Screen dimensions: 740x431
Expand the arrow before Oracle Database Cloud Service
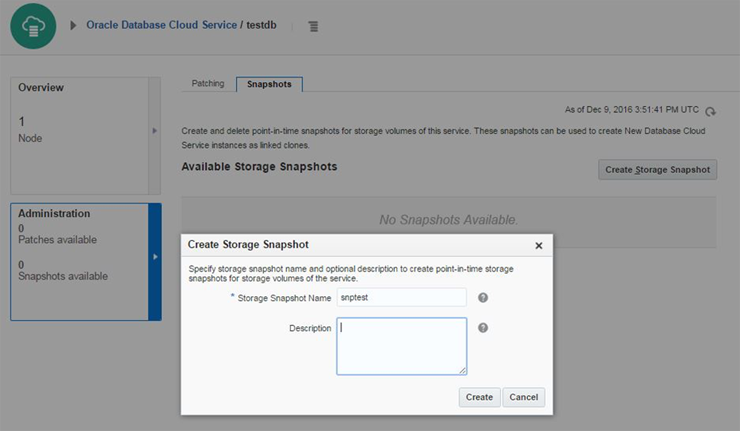point(73,25)
